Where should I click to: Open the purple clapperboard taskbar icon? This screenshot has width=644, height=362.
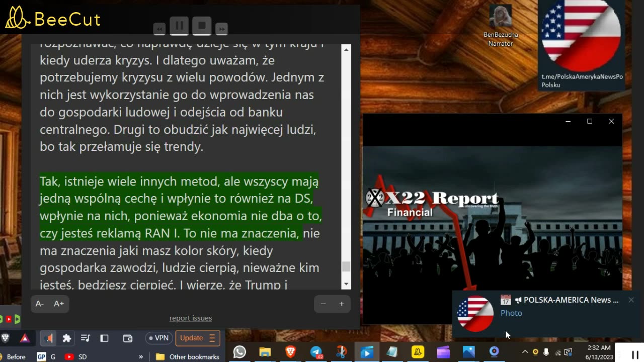pos(443,352)
